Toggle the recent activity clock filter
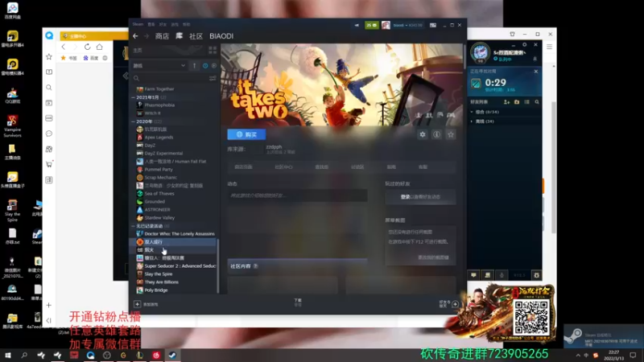This screenshot has height=362, width=644. [205, 66]
